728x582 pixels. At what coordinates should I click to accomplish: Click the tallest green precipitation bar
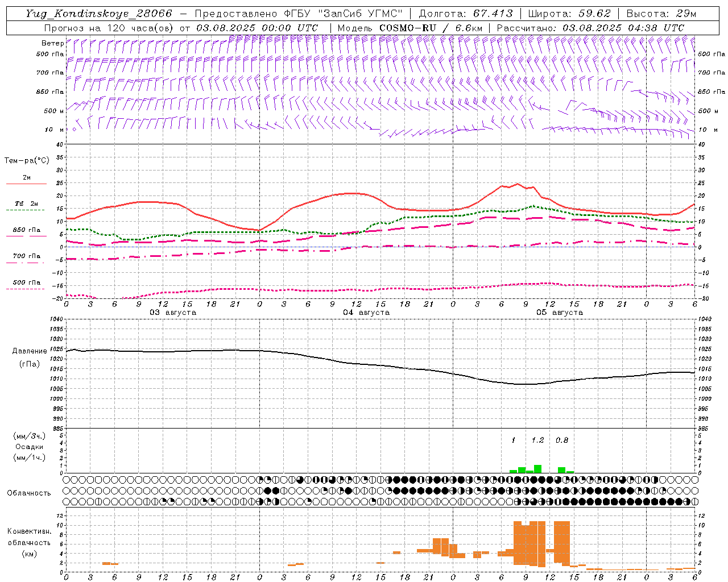pyautogui.click(x=537, y=469)
